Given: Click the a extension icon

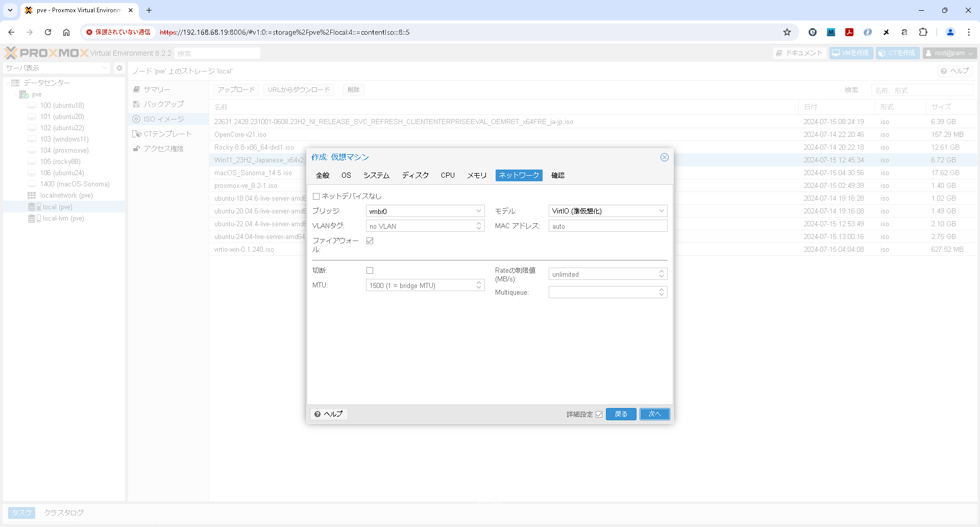Looking at the screenshot, I should pyautogui.click(x=904, y=32).
